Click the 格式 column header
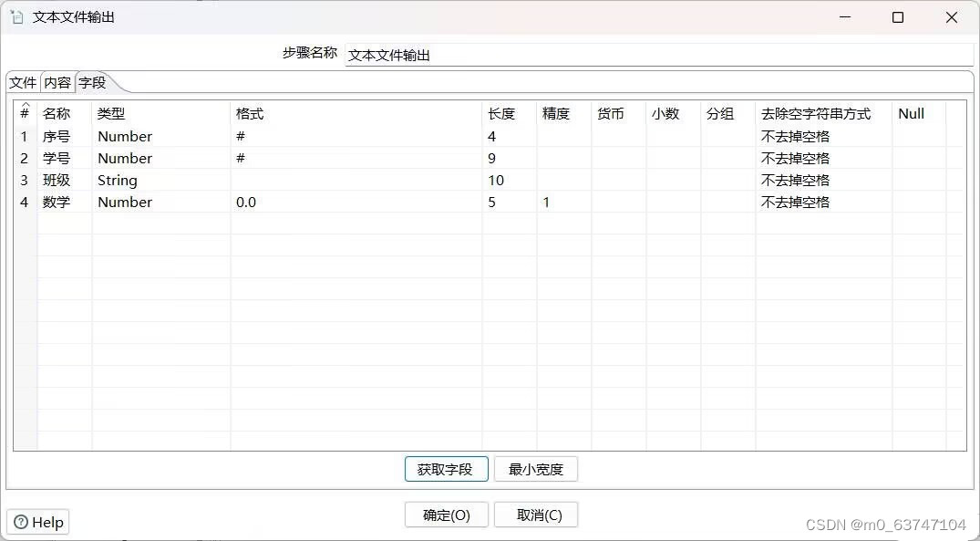980x541 pixels. click(356, 113)
